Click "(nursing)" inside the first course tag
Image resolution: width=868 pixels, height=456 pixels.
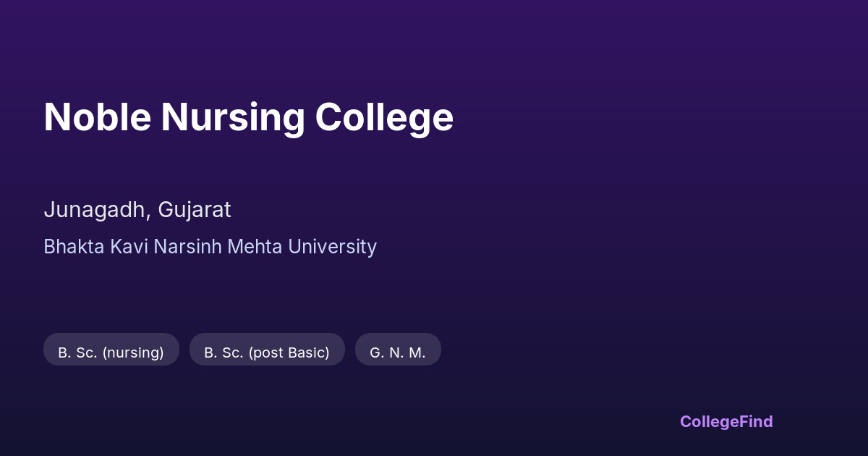(133, 352)
